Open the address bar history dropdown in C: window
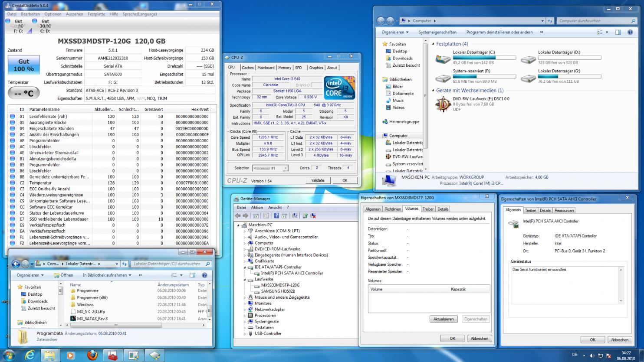Image resolution: width=644 pixels, height=362 pixels. (x=117, y=264)
